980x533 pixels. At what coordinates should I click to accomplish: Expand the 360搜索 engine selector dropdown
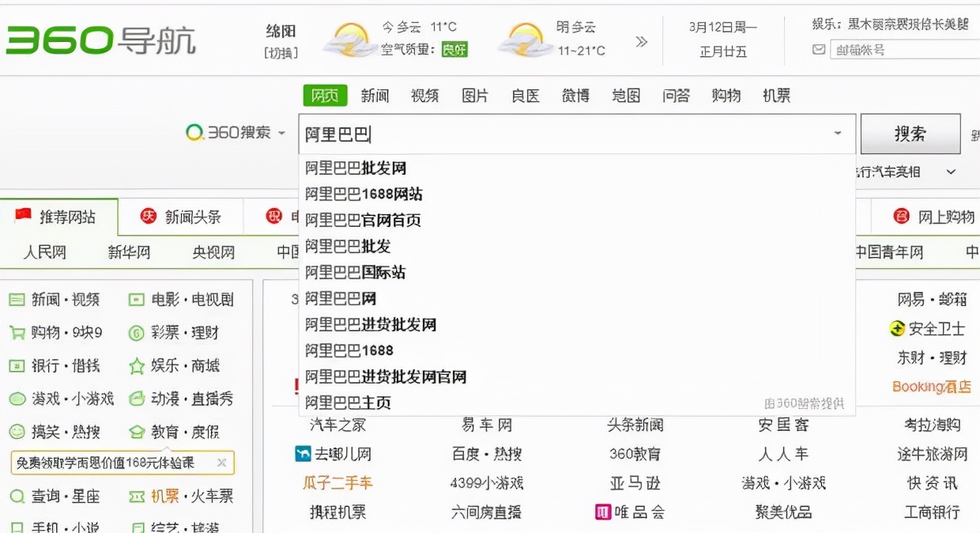point(281,134)
